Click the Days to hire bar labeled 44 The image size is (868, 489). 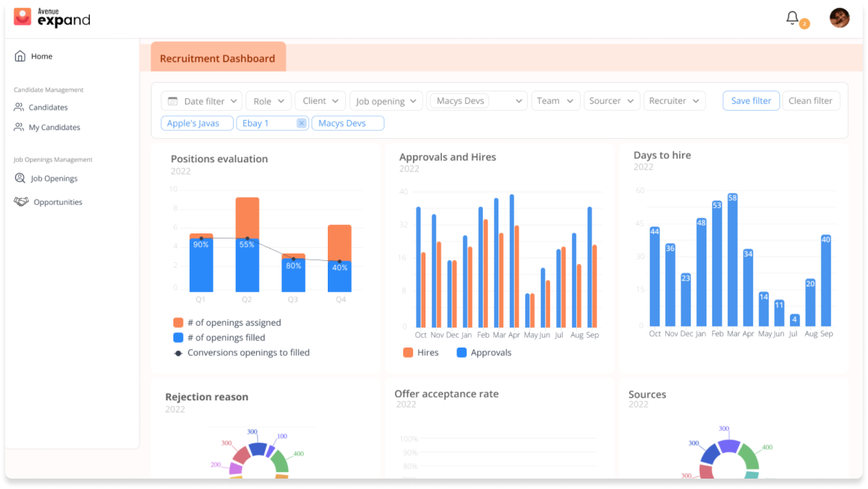click(x=655, y=276)
